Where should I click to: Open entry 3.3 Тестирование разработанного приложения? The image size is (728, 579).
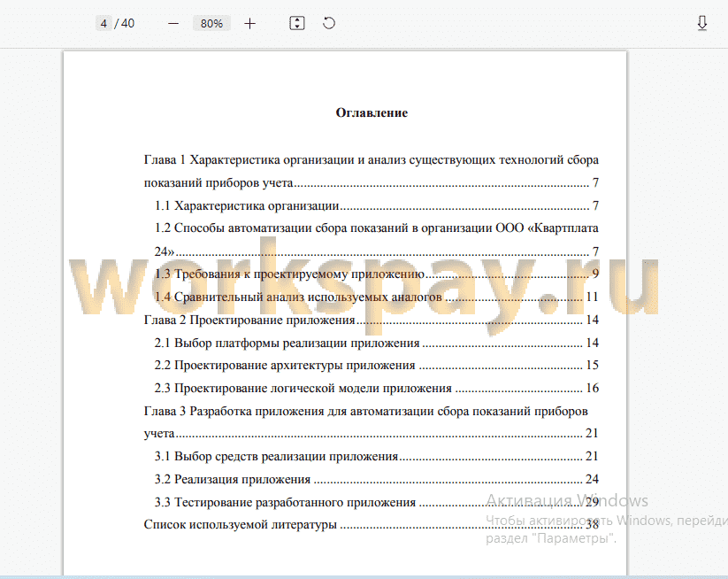377,502
